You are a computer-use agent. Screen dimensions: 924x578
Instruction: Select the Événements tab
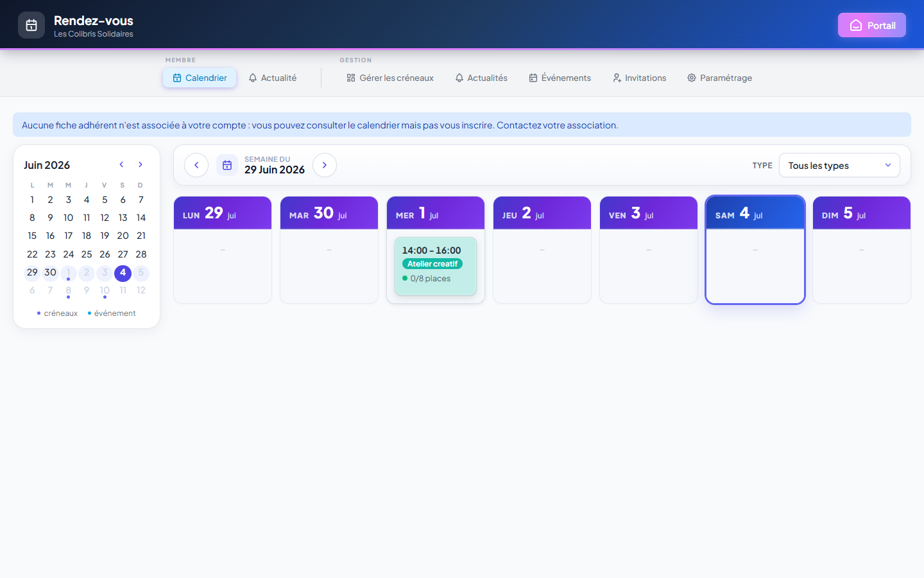point(560,78)
